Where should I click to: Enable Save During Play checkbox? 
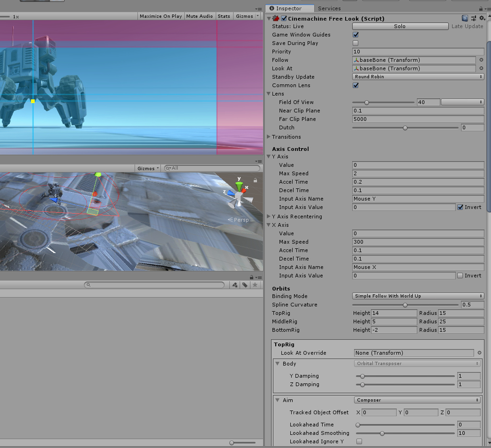point(355,43)
